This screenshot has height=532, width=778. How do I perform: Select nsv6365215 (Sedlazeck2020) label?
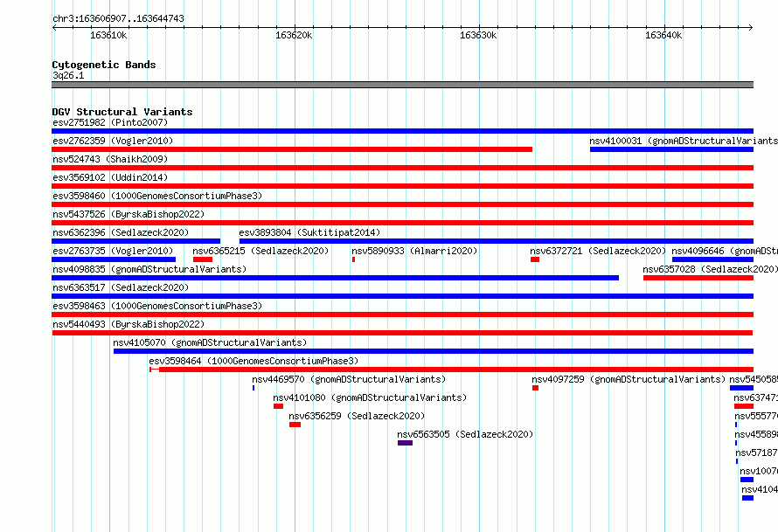[260, 251]
